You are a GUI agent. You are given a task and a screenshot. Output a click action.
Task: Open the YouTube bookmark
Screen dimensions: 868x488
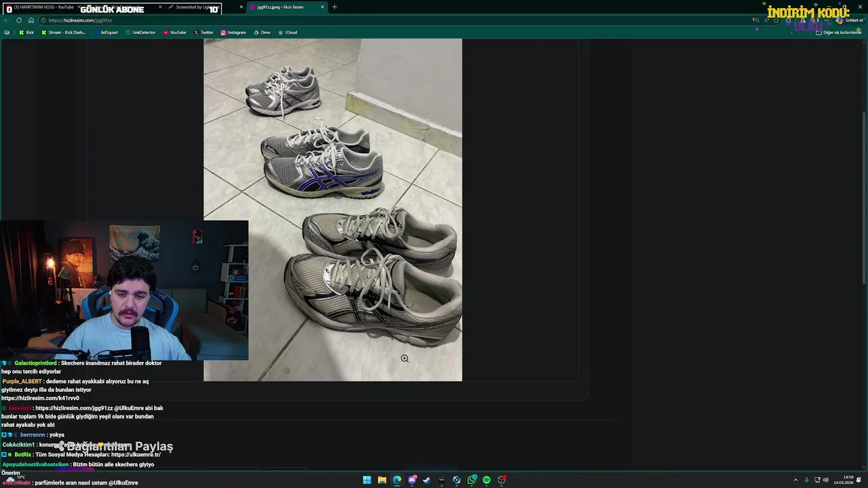175,33
